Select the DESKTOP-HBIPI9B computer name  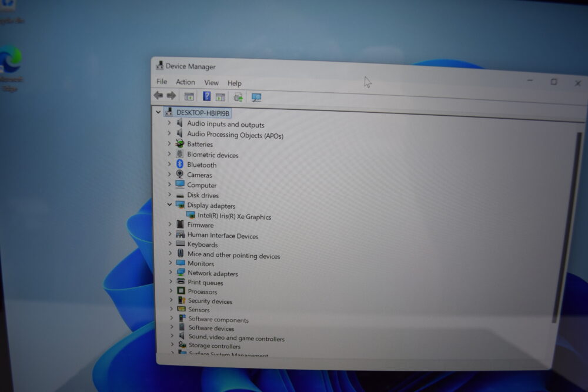(203, 113)
